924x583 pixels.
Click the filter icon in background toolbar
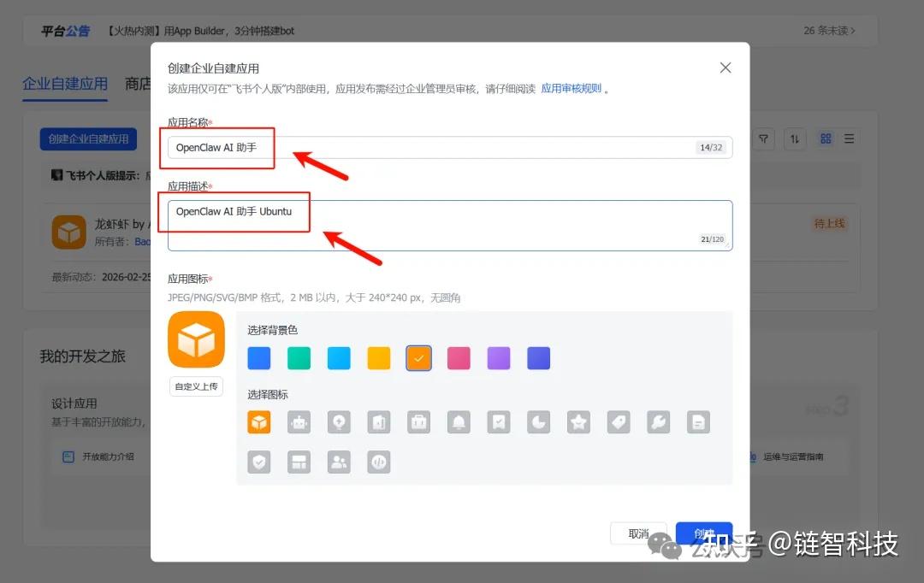[764, 139]
